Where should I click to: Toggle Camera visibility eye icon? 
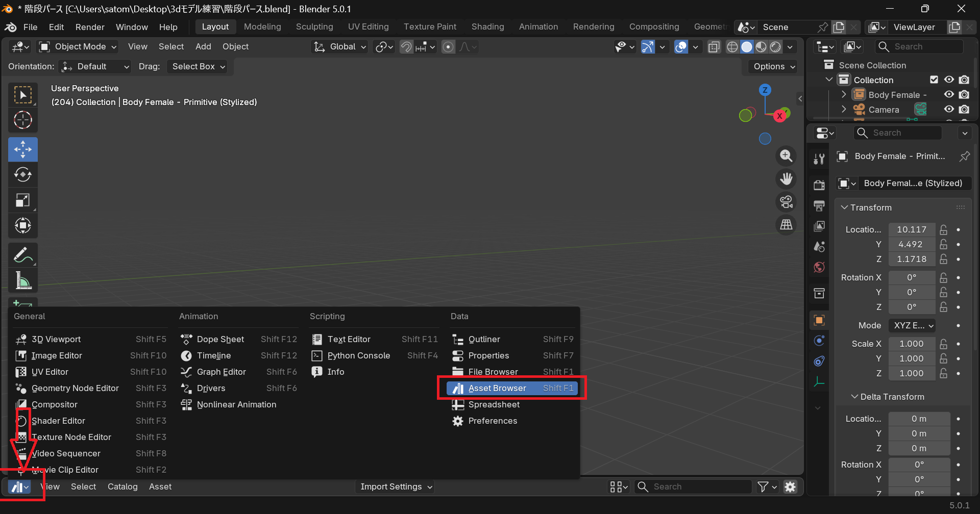[949, 109]
